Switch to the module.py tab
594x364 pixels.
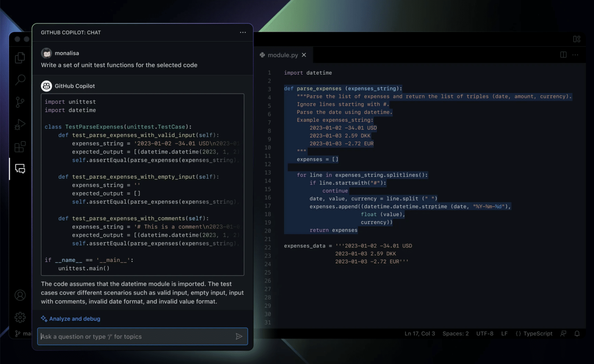click(282, 55)
